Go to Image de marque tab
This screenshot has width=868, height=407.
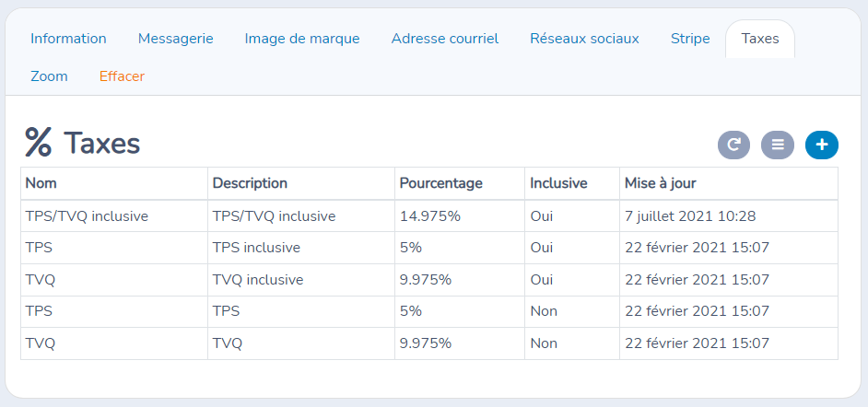pyautogui.click(x=302, y=39)
